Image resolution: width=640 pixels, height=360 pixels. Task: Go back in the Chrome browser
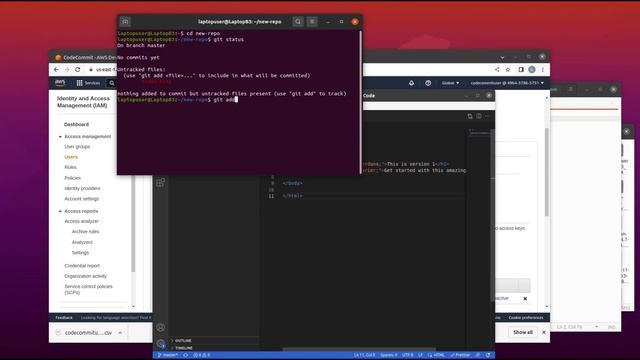pos(56,70)
